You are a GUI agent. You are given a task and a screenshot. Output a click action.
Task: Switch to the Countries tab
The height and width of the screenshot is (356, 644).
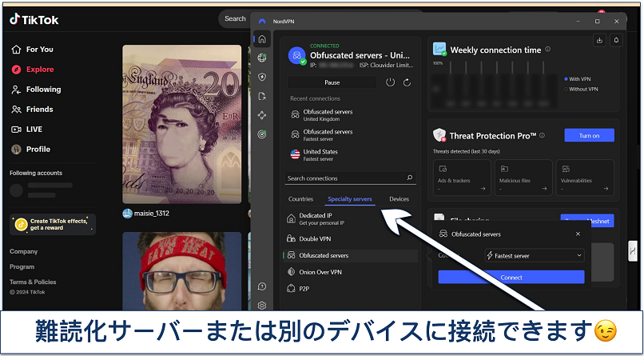[300, 198]
